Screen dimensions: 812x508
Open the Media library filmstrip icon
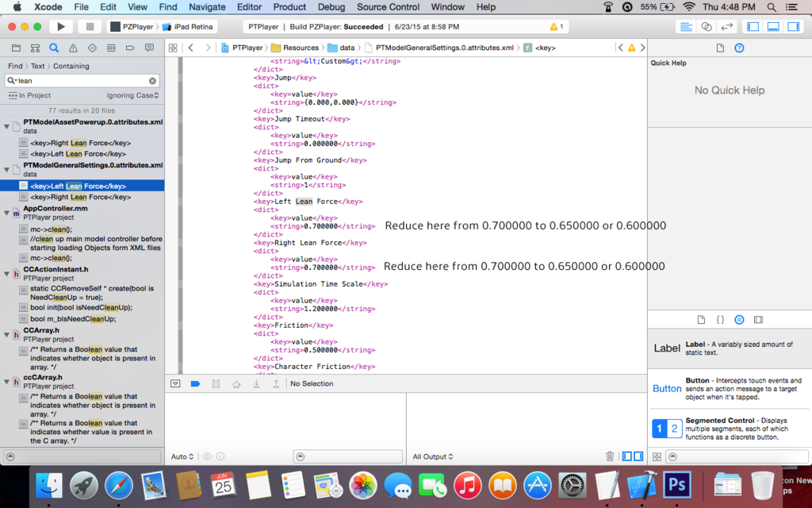click(758, 320)
